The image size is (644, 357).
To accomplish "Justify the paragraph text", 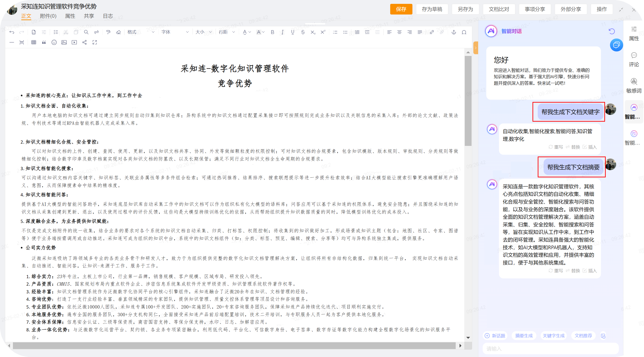I will [x=420, y=32].
